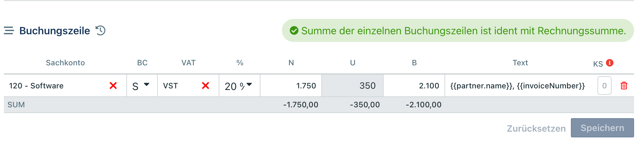Delete the booking line with trash icon
The height and width of the screenshot is (155, 644).
(x=624, y=86)
